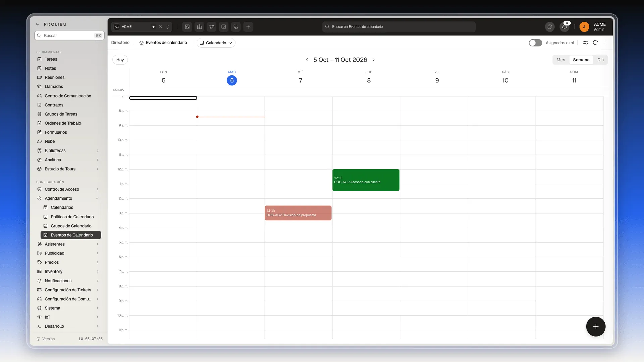Open Tareas in the sidebar

click(x=69, y=59)
